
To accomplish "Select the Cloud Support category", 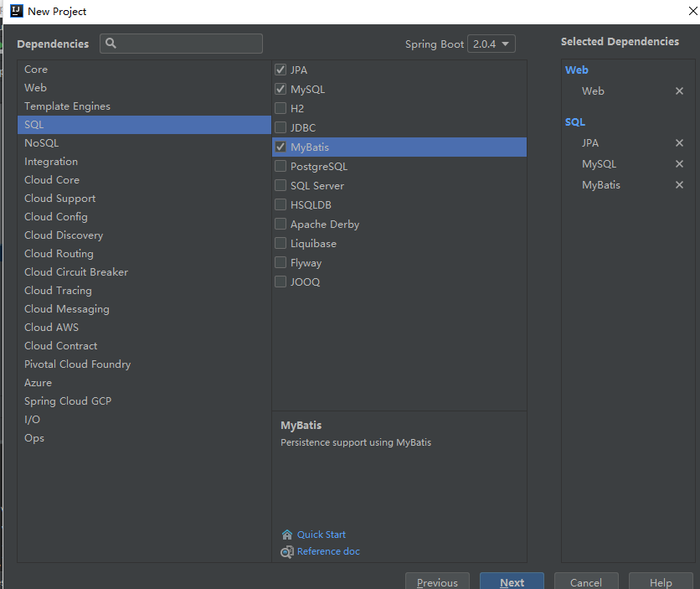I will click(x=144, y=199).
